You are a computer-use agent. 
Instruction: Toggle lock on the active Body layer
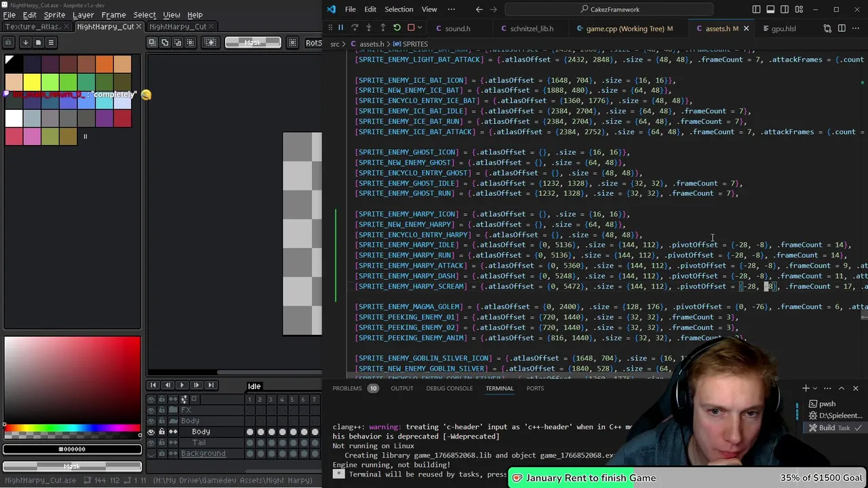(x=161, y=432)
